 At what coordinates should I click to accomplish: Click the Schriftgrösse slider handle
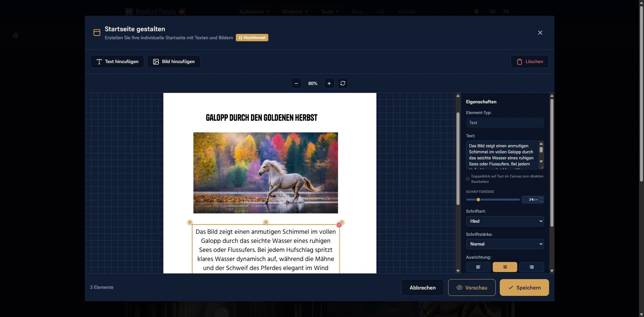(478, 200)
